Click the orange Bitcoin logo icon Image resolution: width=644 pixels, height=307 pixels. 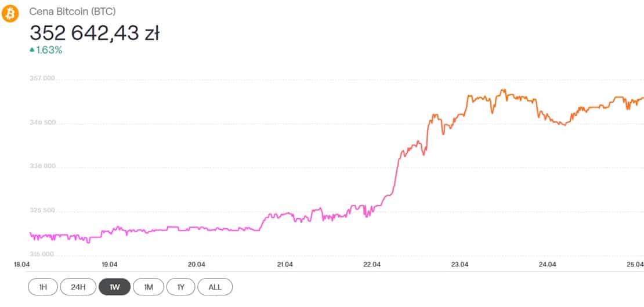tap(10, 14)
